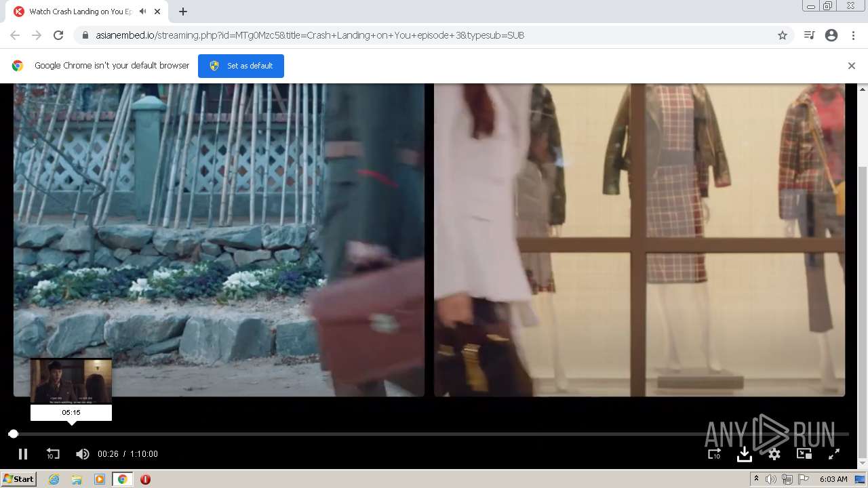868x488 pixels.
Task: Reload the current page
Action: coord(58,35)
